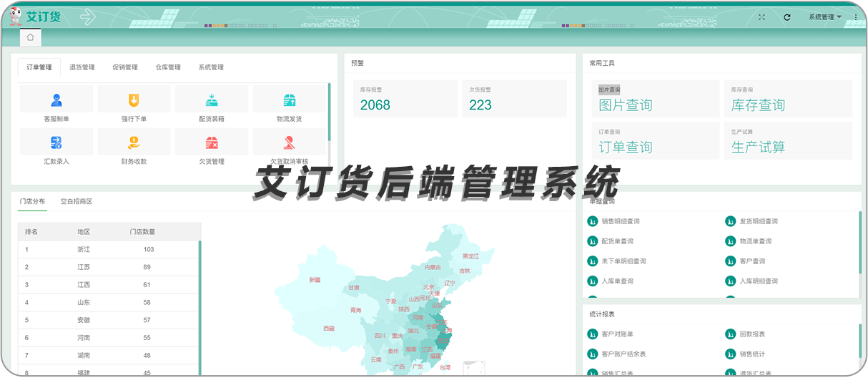The image size is (868, 378).
Task: Open the 配货装箱 box icon
Action: 212,100
